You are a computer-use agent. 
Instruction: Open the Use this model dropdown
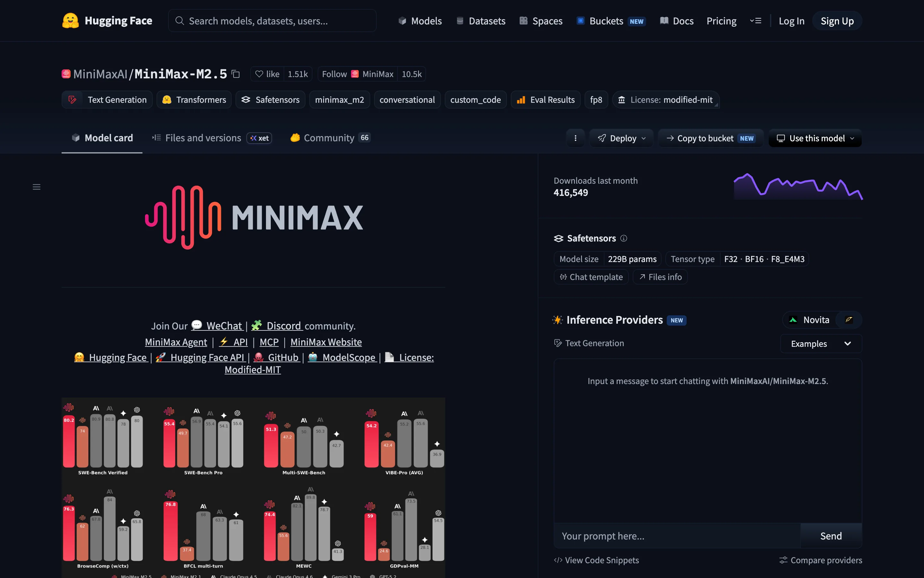click(815, 138)
